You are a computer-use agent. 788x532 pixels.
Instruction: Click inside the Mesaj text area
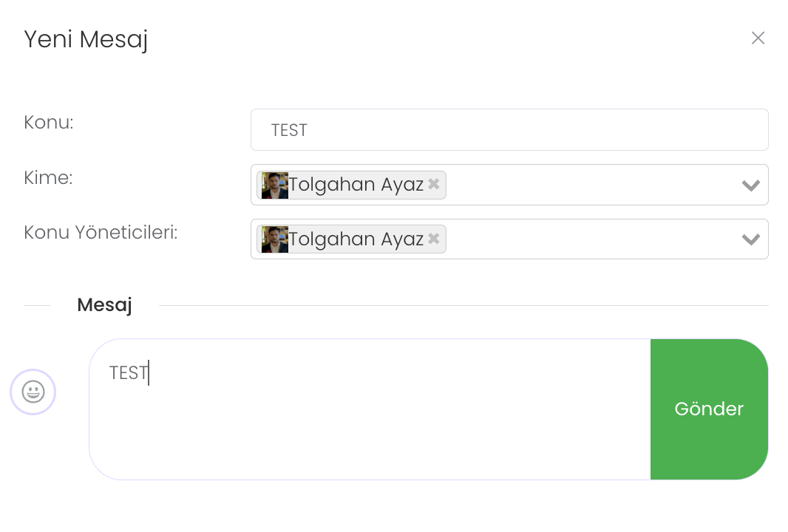[x=370, y=421]
